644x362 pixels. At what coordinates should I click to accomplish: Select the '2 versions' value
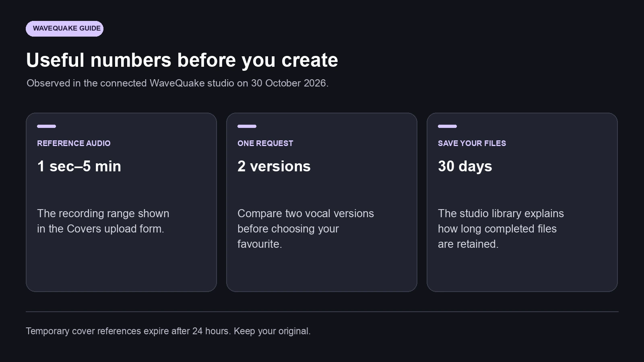274,166
